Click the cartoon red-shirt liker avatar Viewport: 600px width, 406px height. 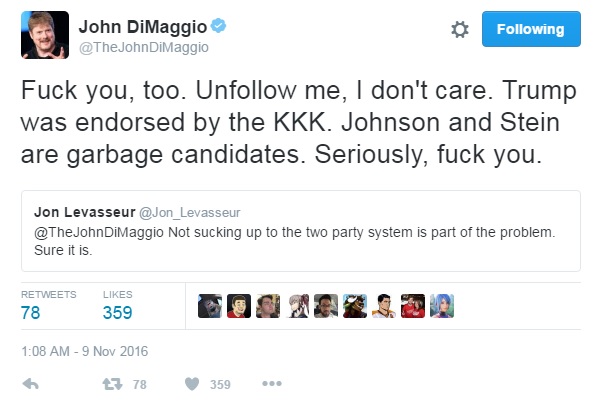tap(239, 306)
